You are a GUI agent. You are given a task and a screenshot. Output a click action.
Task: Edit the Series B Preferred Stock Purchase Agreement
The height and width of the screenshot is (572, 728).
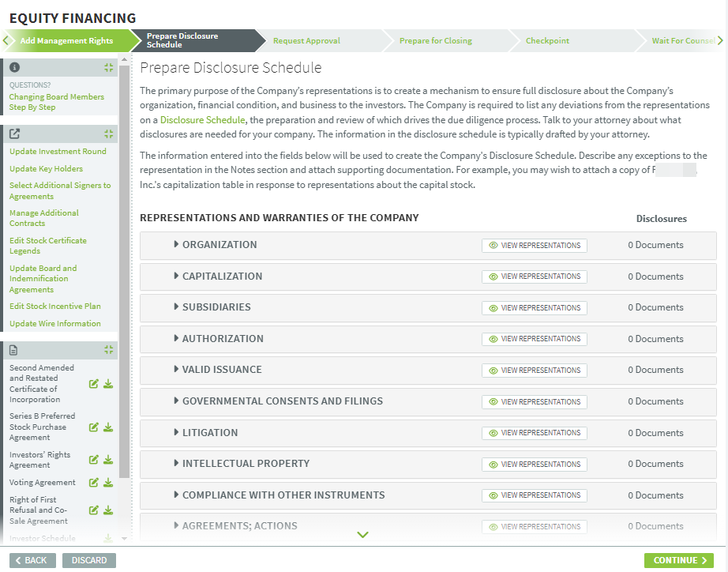[93, 427]
